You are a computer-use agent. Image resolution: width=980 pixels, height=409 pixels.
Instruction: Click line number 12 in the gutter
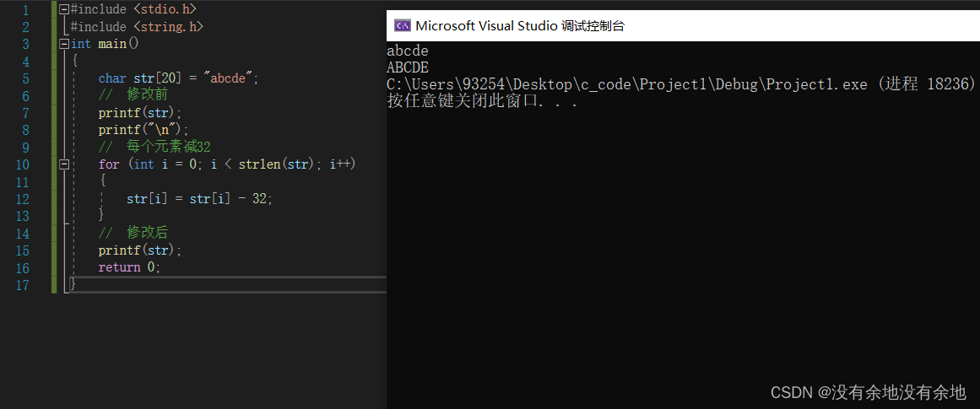[23, 199]
